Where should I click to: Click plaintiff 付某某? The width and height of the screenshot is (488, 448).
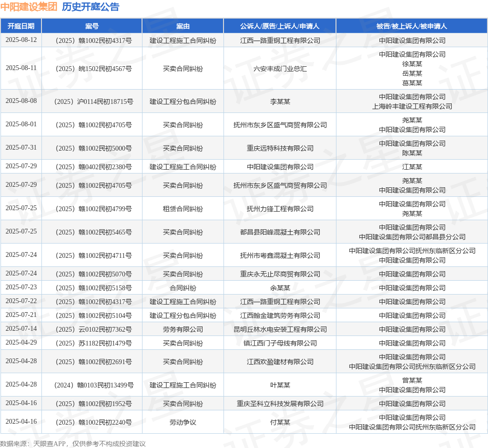tap(280, 422)
